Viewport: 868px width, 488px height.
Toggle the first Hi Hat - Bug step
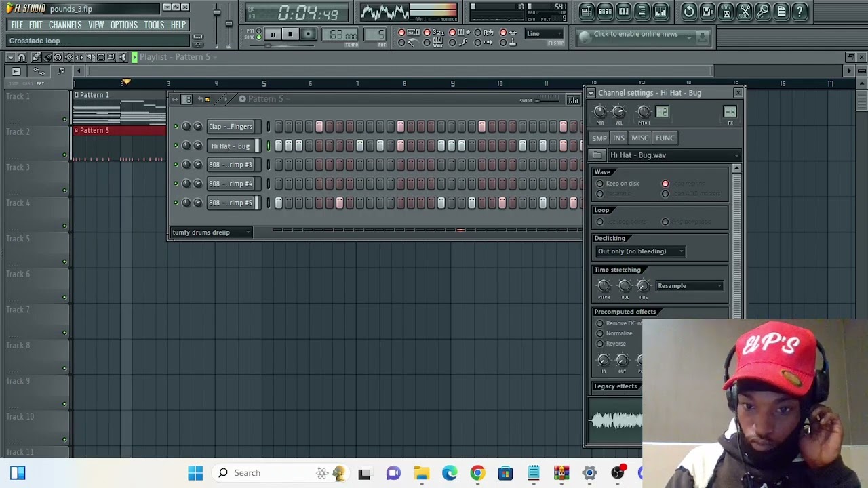[x=278, y=146]
